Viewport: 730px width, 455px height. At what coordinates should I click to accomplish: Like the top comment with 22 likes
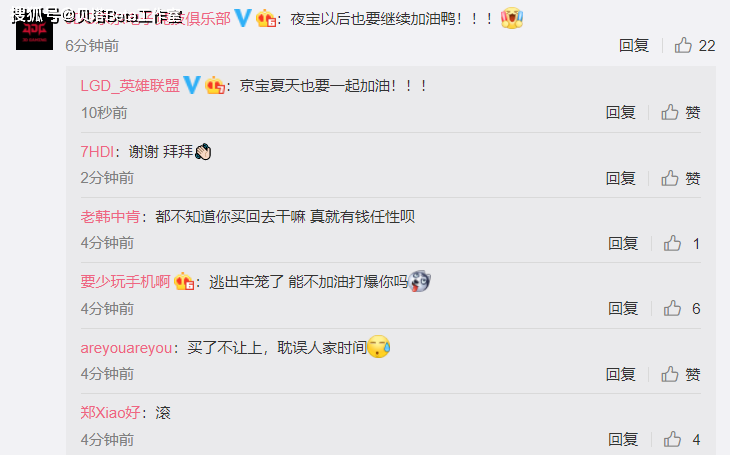pos(683,45)
